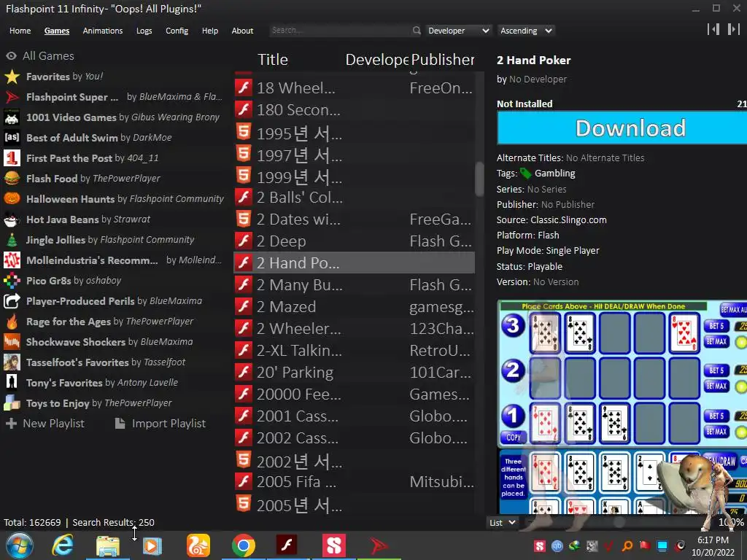Select the 20' Parking game row
Screen dimensions: 747x560
[354, 373]
